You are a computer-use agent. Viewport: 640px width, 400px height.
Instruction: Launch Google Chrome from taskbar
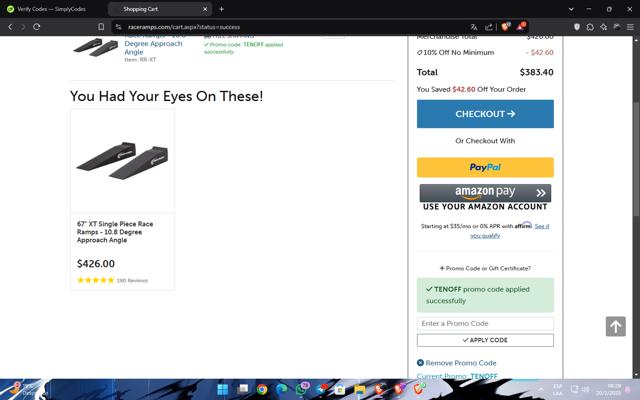(262, 389)
